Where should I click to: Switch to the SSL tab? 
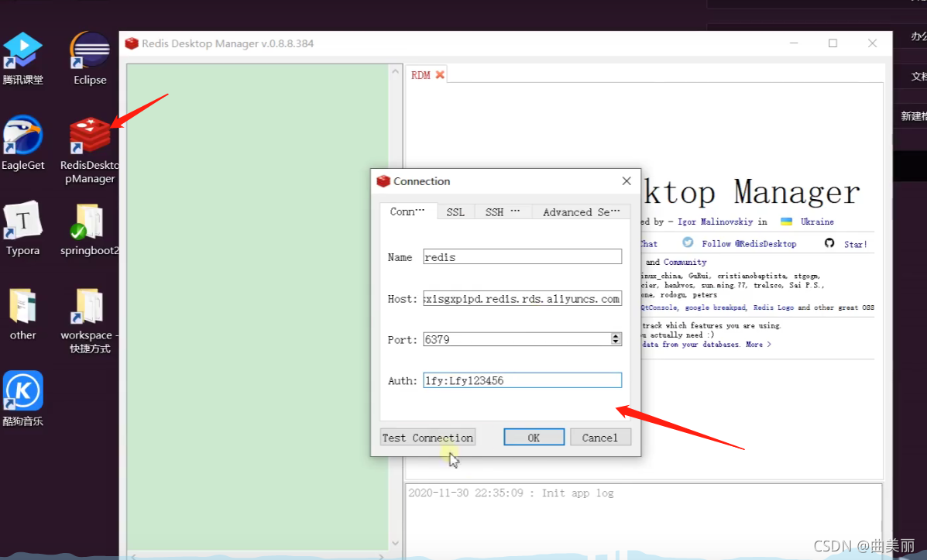[x=455, y=212]
